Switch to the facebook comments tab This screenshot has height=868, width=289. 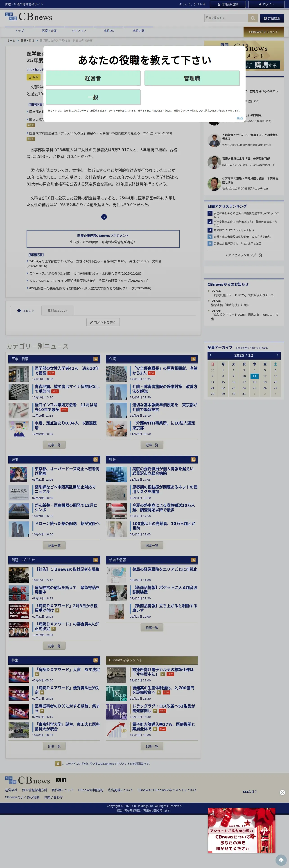point(58,311)
